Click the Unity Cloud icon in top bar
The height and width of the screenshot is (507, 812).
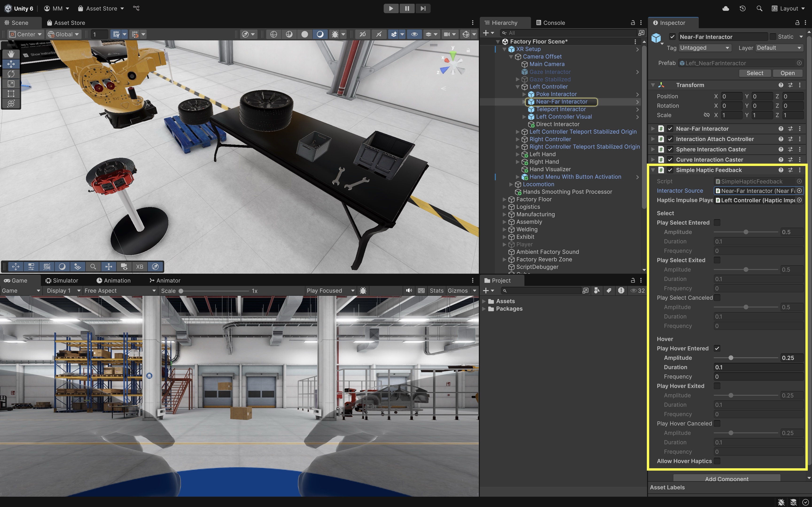tap(726, 8)
